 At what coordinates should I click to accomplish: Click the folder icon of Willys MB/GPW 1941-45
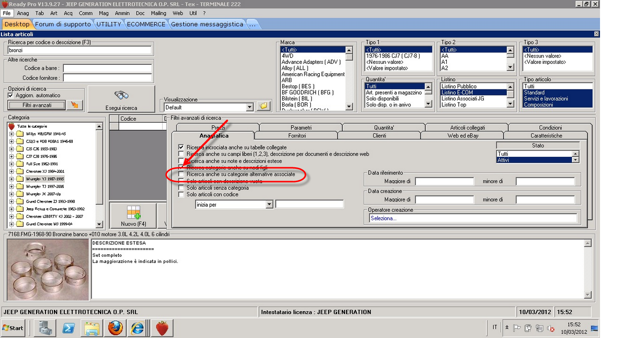[20, 134]
